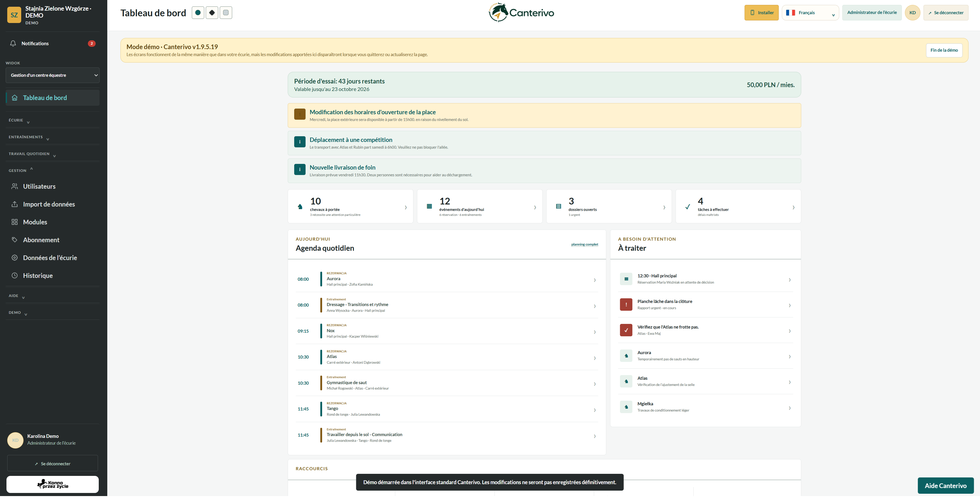The height and width of the screenshot is (502, 980).
Task: Click checkmark icon on tâches à effectuer card
Action: coord(687,207)
